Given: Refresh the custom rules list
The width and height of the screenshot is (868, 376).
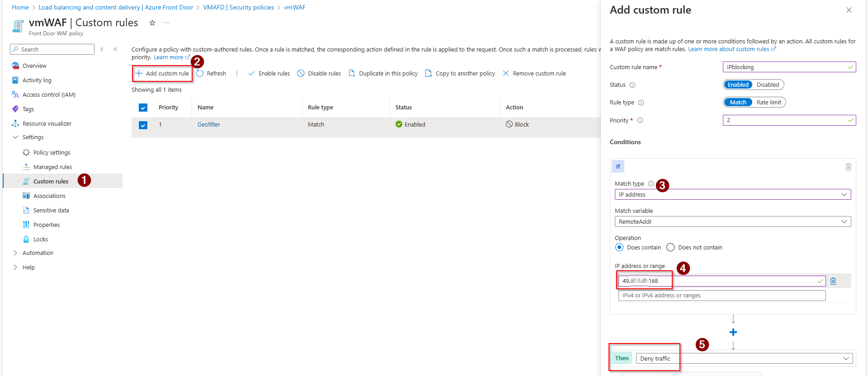Looking at the screenshot, I should coord(211,73).
